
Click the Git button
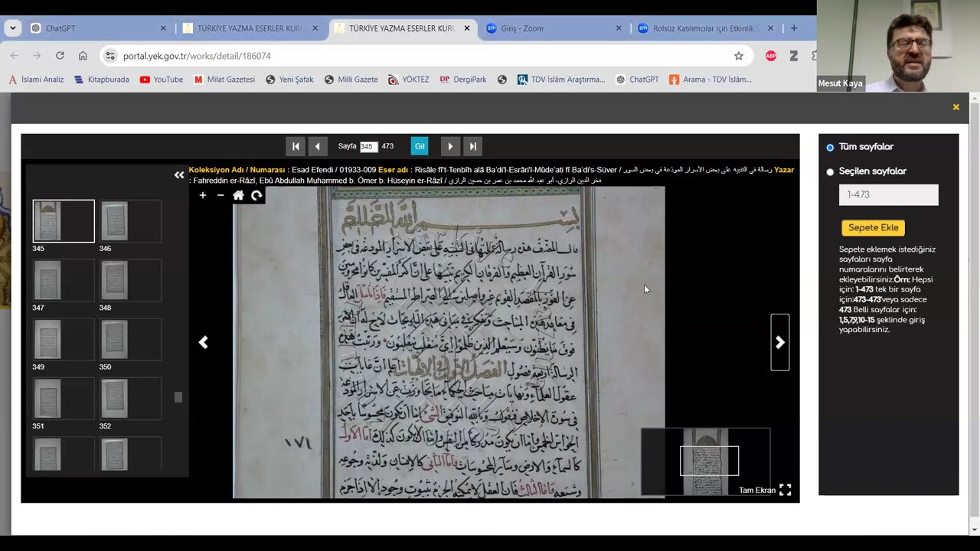[420, 146]
